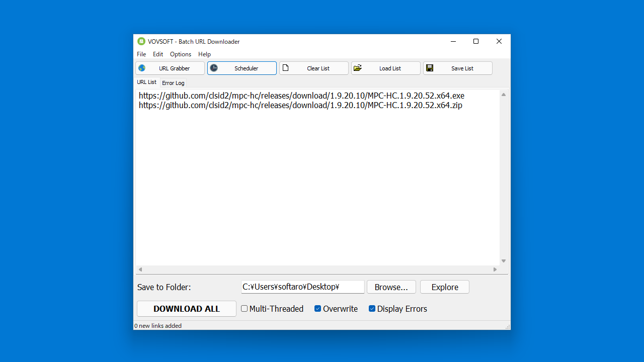Open the Help menu
Image resolution: width=644 pixels, height=362 pixels.
click(204, 54)
